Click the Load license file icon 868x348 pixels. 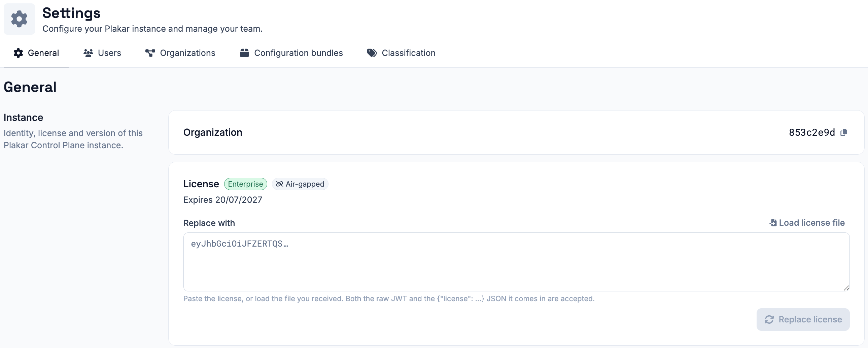click(773, 223)
